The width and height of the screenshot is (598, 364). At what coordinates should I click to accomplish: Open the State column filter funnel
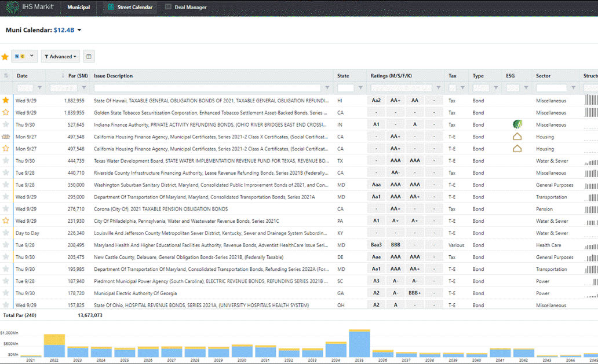pos(360,88)
